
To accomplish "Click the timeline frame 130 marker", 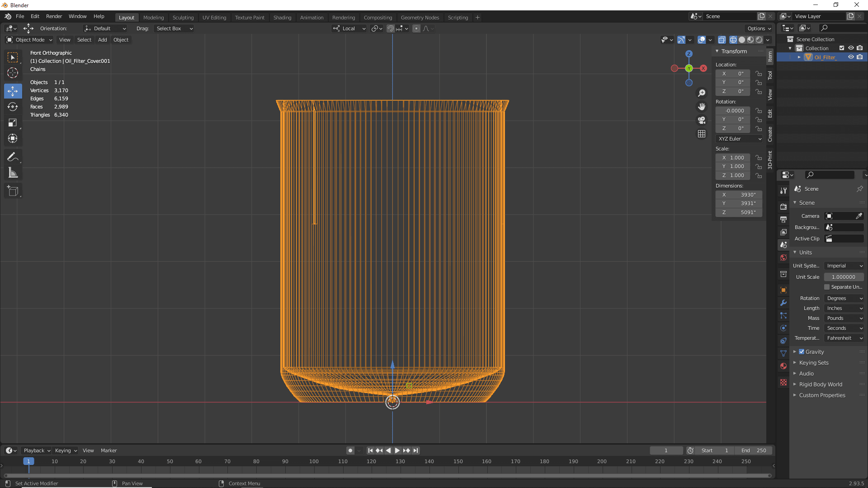I will click(400, 461).
